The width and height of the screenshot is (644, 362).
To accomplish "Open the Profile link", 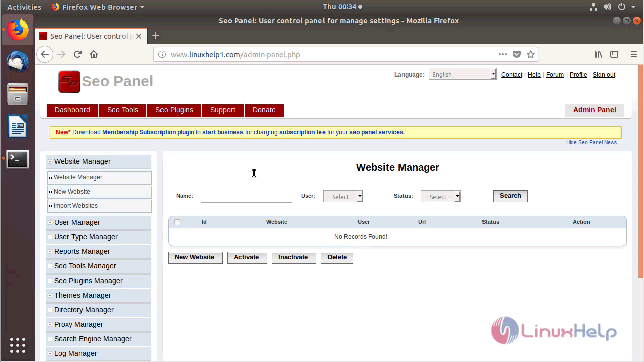I will click(578, 75).
